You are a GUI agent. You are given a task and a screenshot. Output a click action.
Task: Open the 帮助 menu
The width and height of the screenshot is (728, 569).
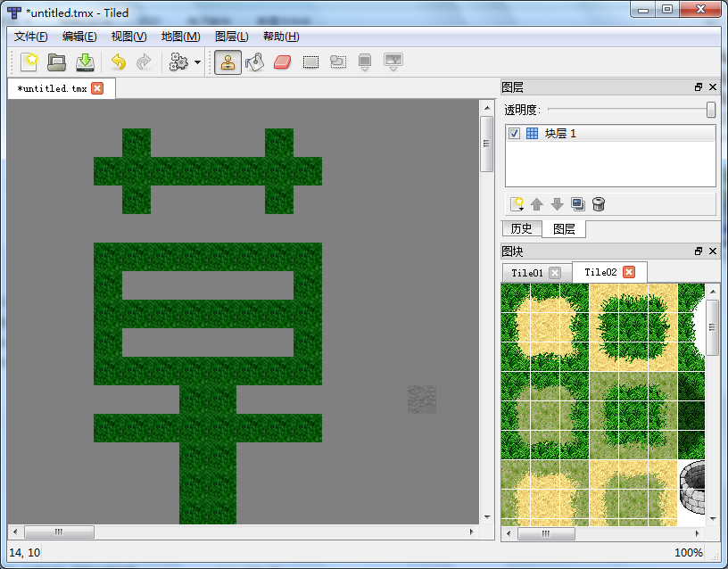click(x=281, y=37)
